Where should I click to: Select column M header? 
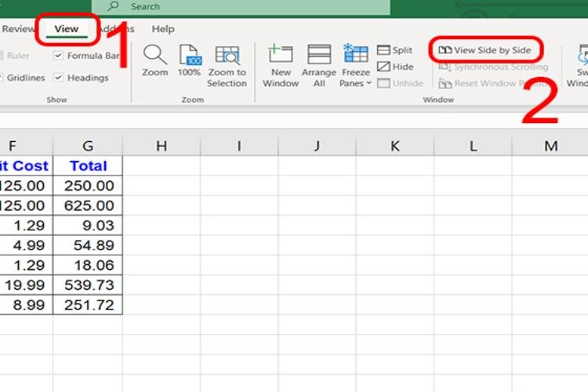click(550, 146)
